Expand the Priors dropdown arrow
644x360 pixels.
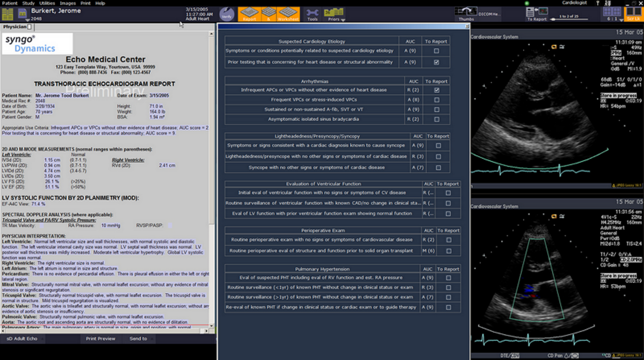tap(343, 20)
